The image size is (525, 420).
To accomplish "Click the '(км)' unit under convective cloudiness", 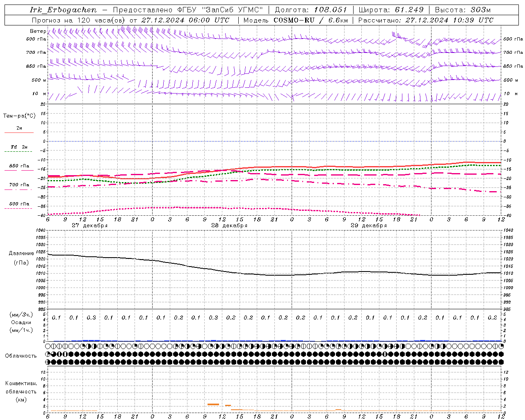I will (21, 399).
